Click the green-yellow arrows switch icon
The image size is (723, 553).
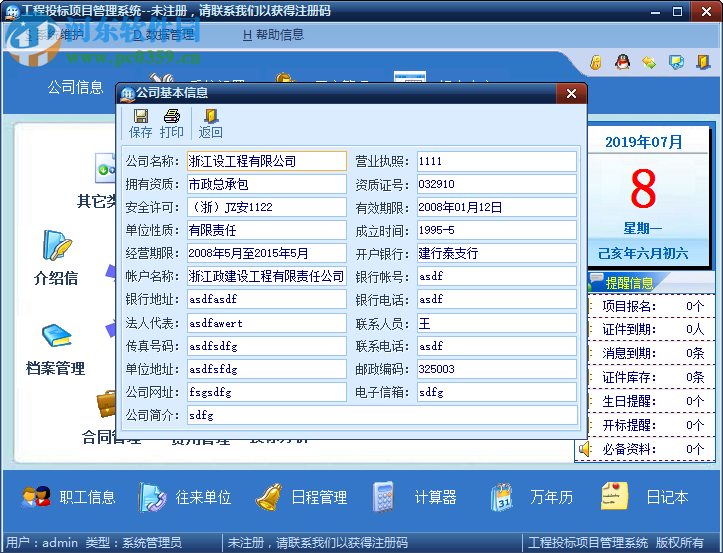[x=649, y=62]
